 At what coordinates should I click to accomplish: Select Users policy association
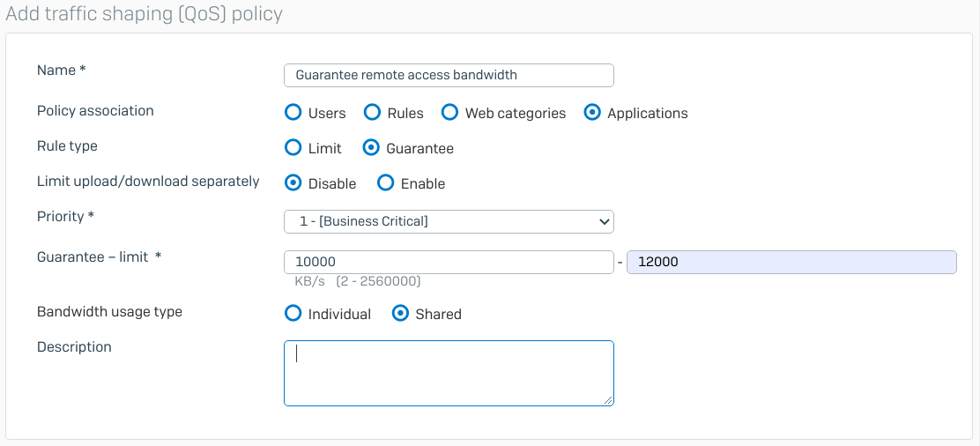pyautogui.click(x=293, y=113)
